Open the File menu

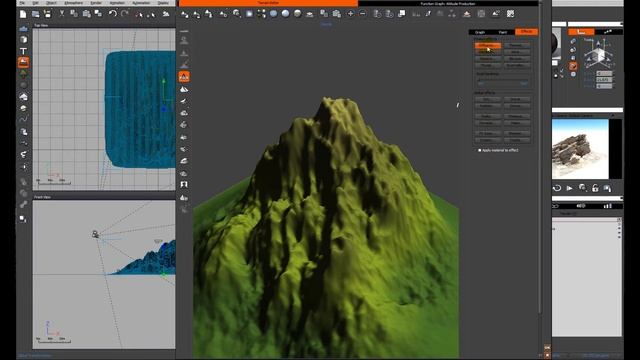(x=22, y=3)
